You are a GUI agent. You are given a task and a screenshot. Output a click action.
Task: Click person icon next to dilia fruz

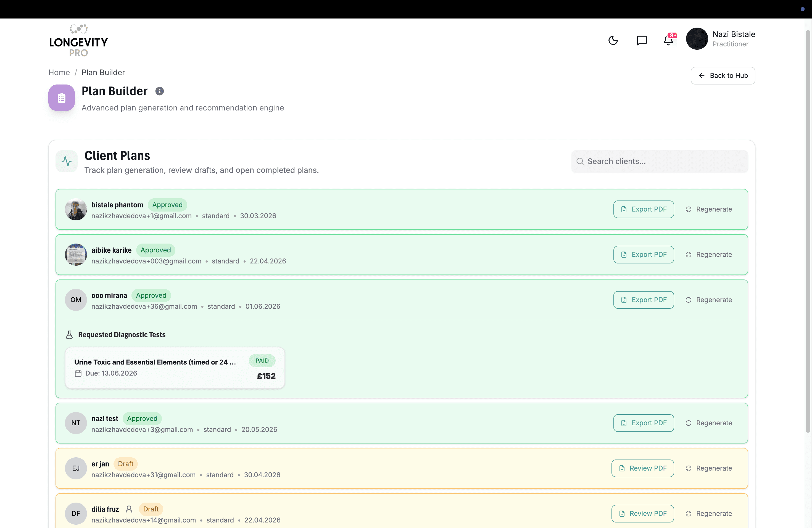pos(129,509)
